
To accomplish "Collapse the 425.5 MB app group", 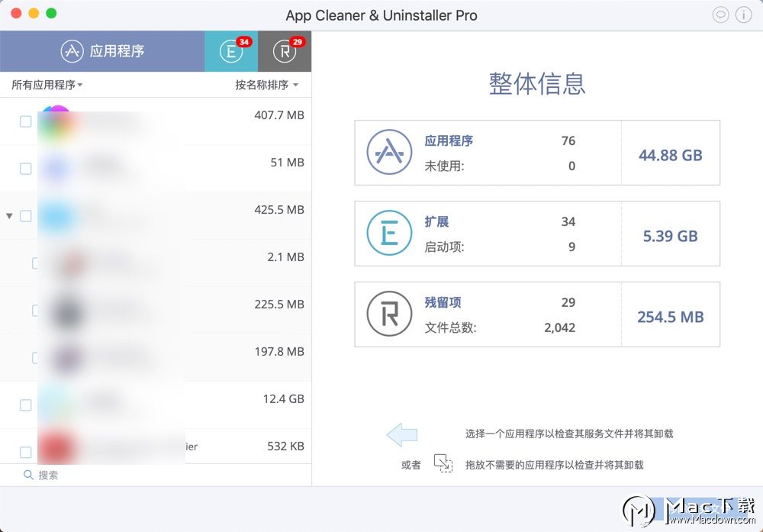I will 9,215.
